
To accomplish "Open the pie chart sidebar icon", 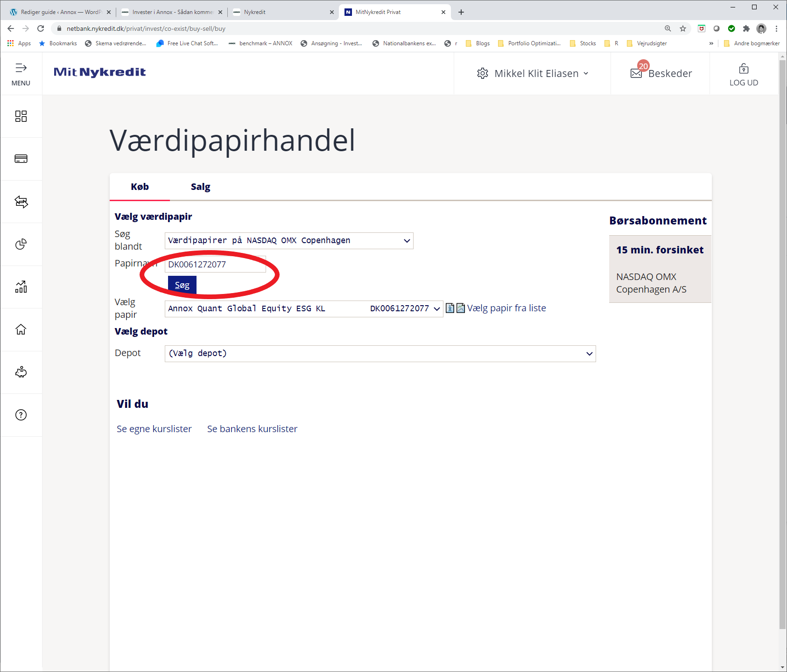I will click(x=21, y=244).
